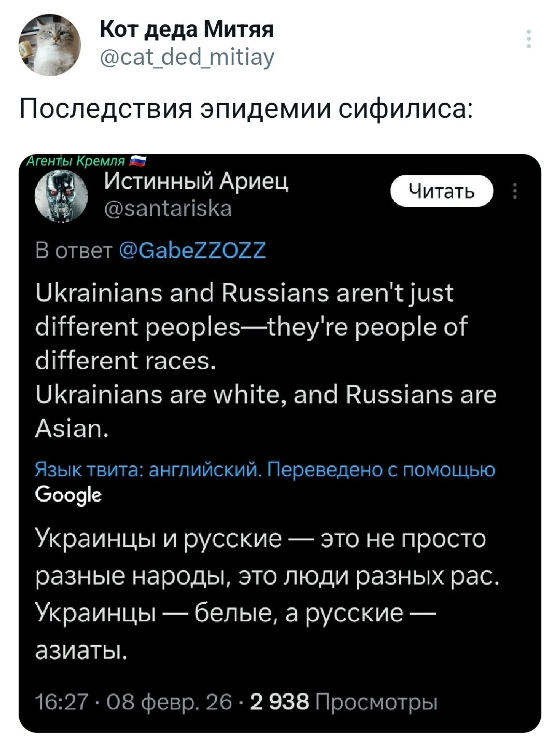Screen dimensions: 560x750
Task: Open the cat profile avatar
Action: [x=50, y=45]
